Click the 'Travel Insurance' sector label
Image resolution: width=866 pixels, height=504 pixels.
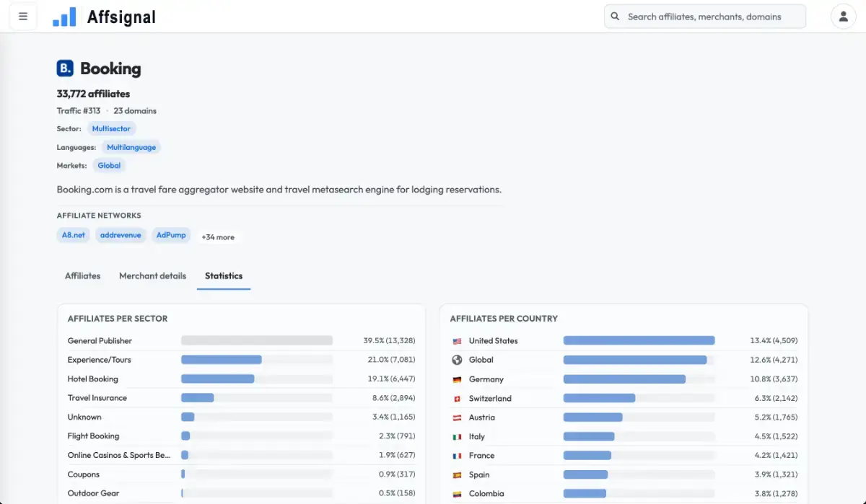[x=97, y=398]
